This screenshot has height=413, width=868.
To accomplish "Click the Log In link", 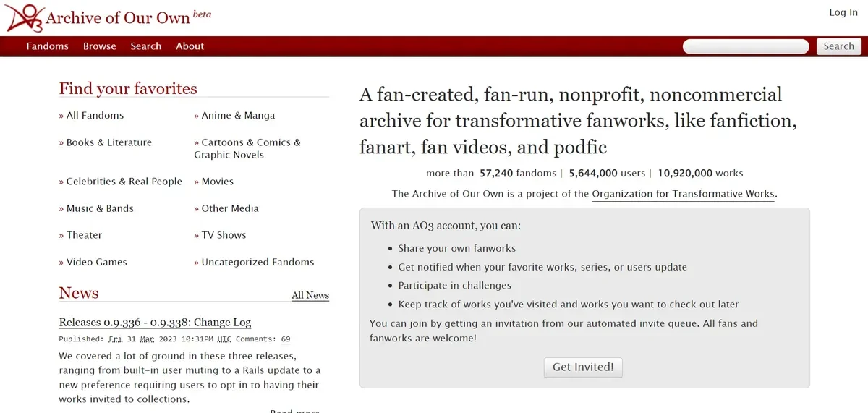I will [843, 12].
